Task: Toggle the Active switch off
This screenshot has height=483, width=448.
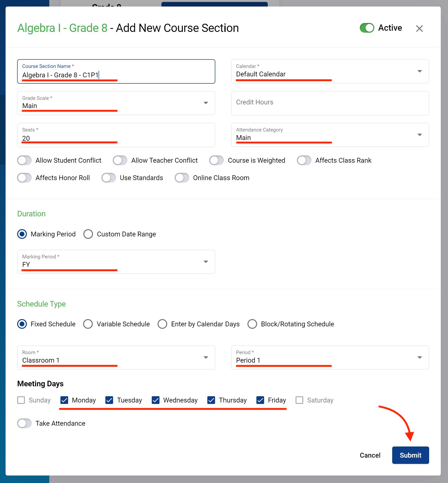Action: click(367, 28)
